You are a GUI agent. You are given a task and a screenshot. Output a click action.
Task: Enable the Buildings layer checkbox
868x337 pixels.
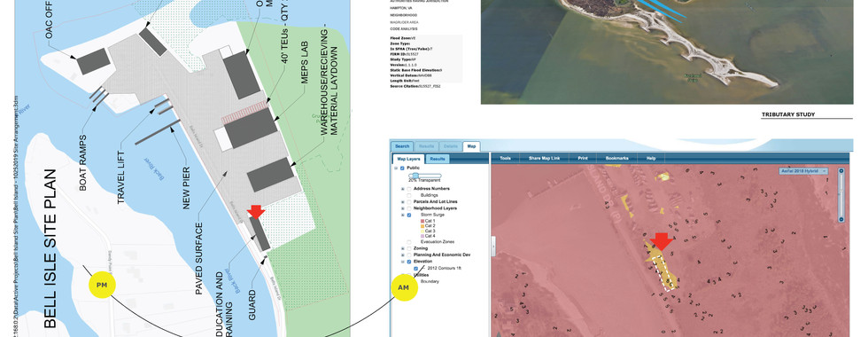(409, 195)
